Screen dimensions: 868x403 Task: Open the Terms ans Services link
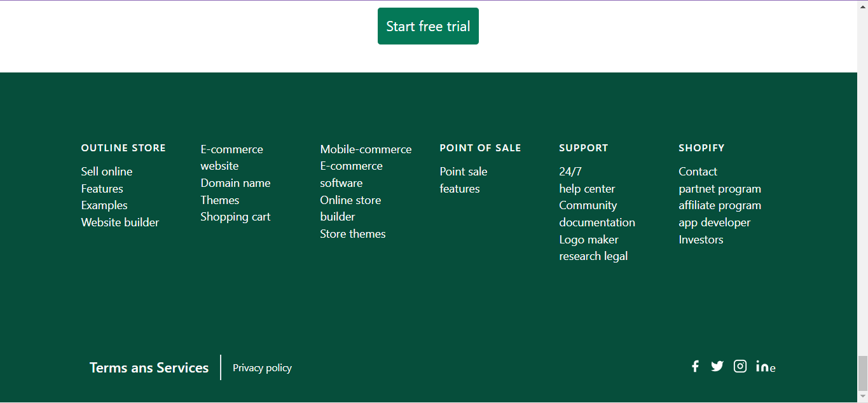pyautogui.click(x=149, y=367)
